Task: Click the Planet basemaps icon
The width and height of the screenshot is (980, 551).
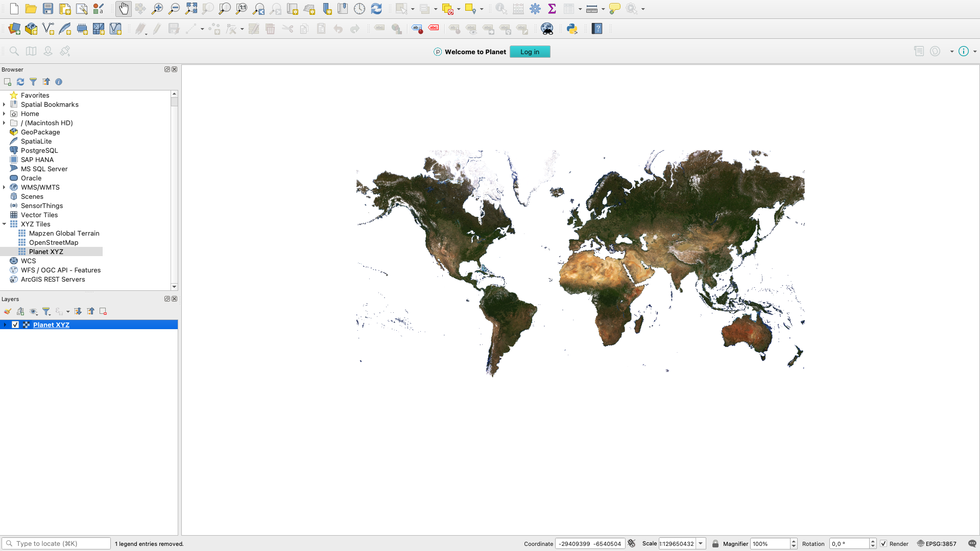Action: (x=31, y=51)
